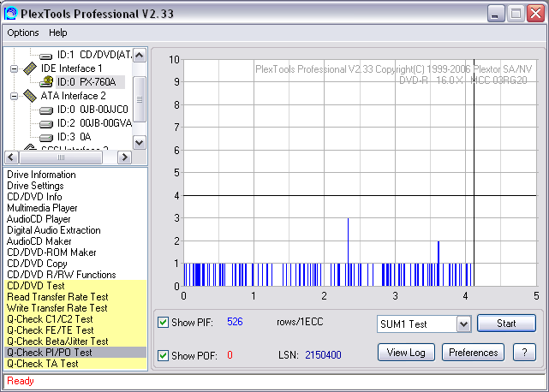The width and height of the screenshot is (549, 392).
Task: Click the 00JB-00GVA hard disk icon
Action: click(x=45, y=124)
